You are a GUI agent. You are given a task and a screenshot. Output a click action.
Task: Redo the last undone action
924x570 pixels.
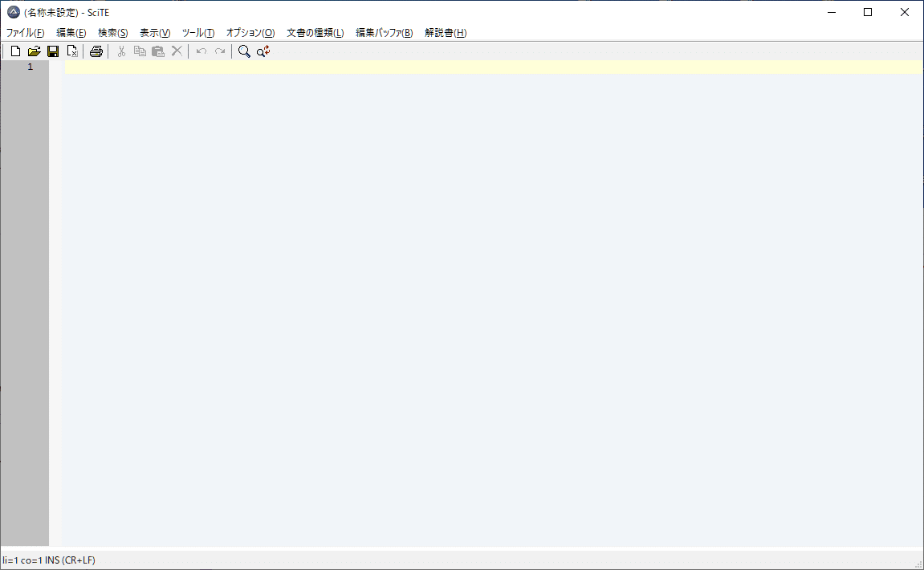219,51
